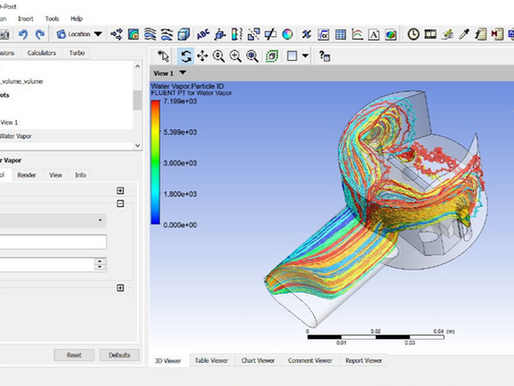Open the Tools menu
This screenshot has width=514, height=386.
52,19
